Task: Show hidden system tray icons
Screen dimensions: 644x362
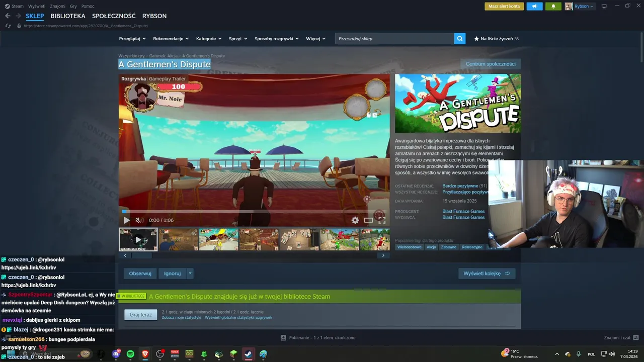Action: pyautogui.click(x=556, y=354)
